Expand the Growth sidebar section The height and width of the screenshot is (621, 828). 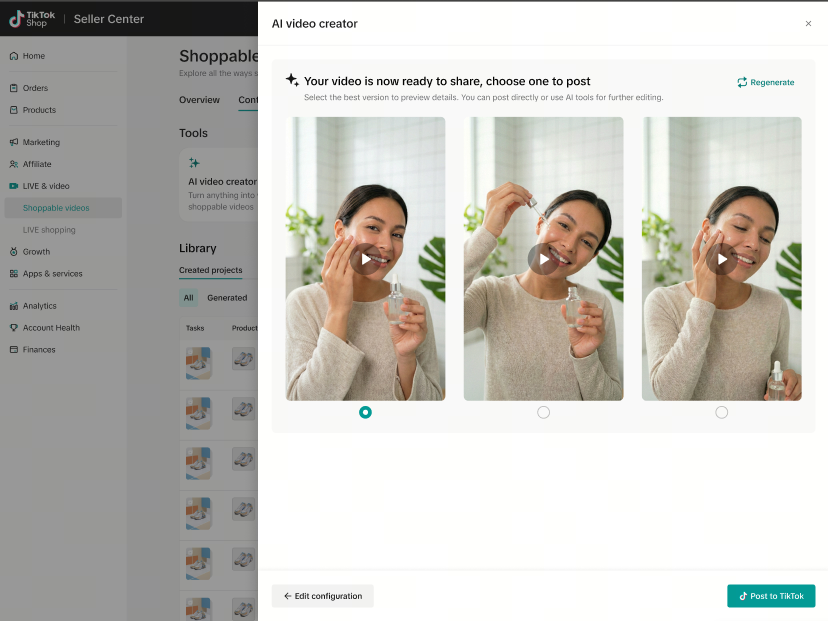(36, 252)
